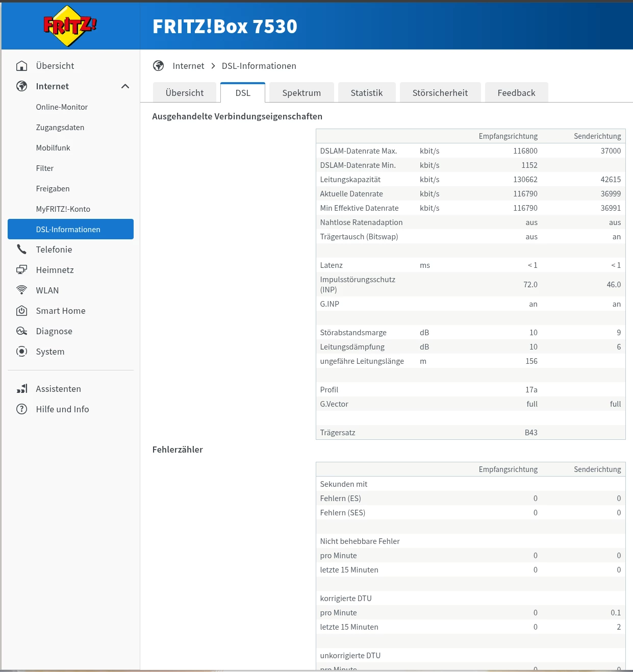The width and height of the screenshot is (633, 672).
Task: Click Fehlern (SES) row label
Action: tap(343, 513)
